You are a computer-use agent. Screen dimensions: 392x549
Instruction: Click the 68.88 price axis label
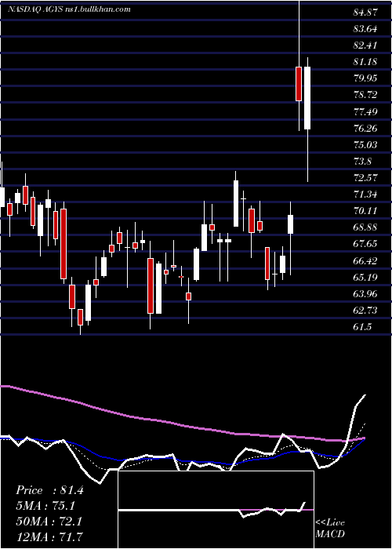point(365,227)
